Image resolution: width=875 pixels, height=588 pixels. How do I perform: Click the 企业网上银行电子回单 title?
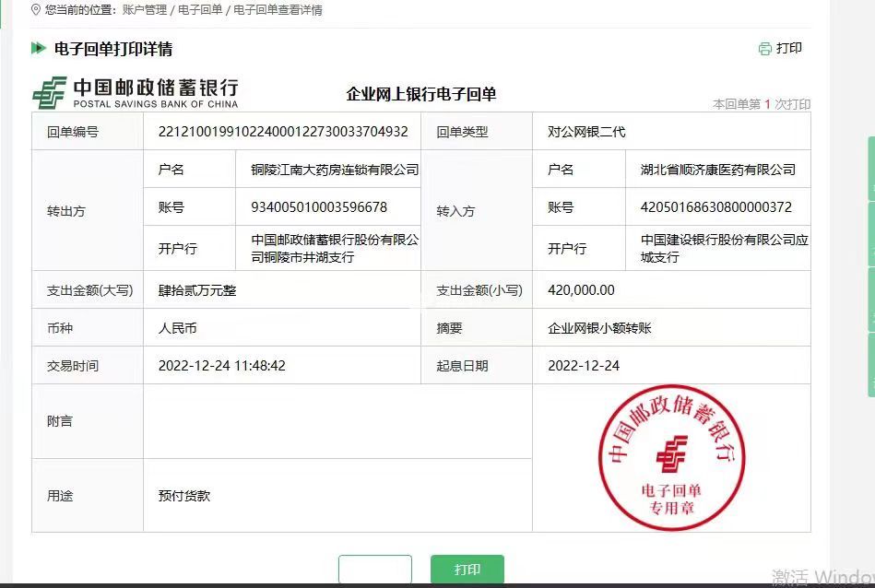421,94
